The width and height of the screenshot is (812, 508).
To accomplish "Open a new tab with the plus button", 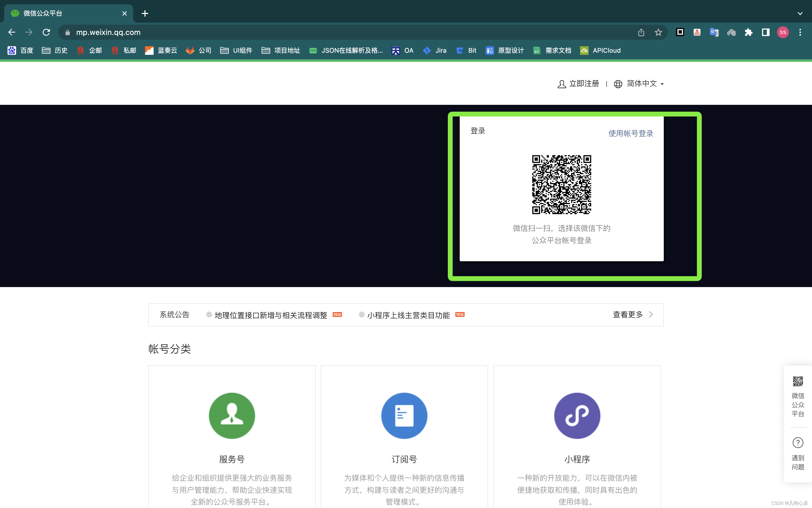I will 145,13.
